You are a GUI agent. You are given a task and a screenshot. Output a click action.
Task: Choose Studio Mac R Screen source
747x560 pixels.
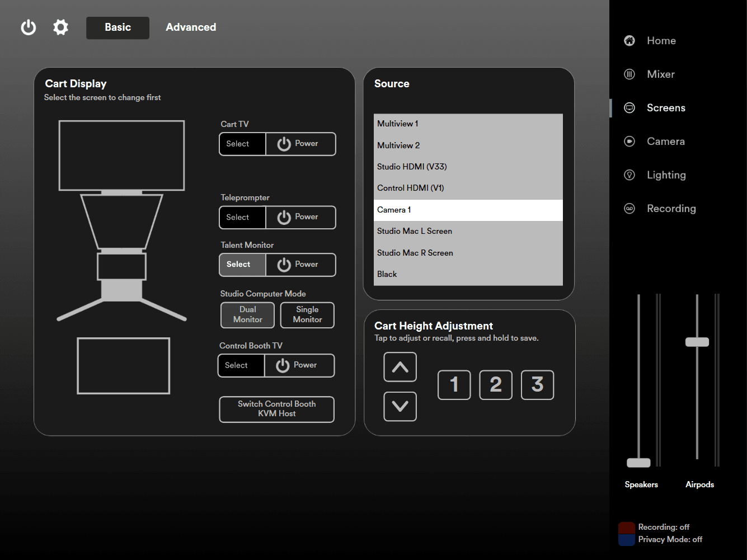(468, 253)
